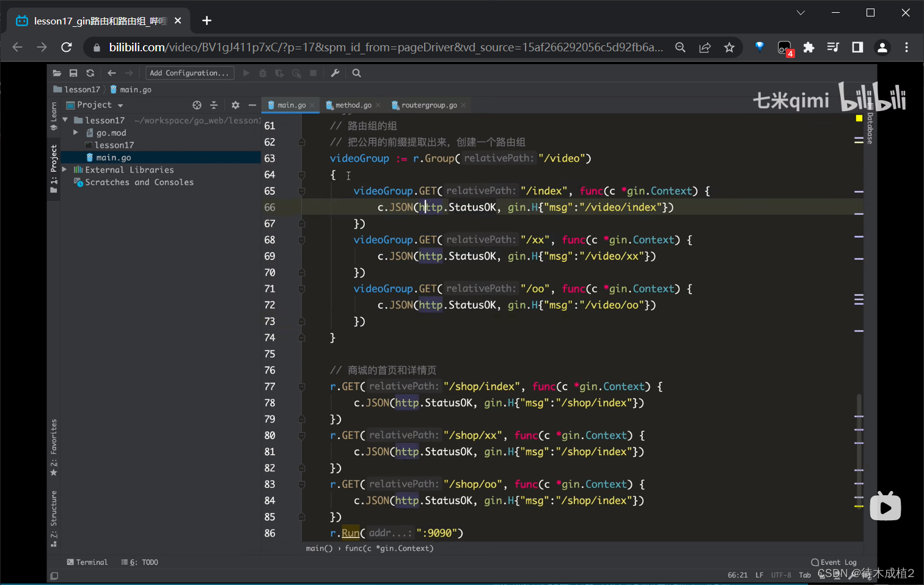Open the browser Extensions puzzle icon
Viewport: 924px width, 585px height.
point(809,48)
